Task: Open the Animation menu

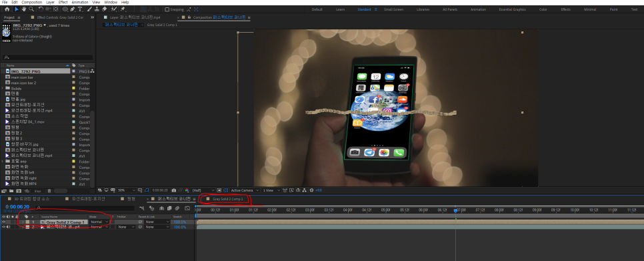Action: pos(80,2)
